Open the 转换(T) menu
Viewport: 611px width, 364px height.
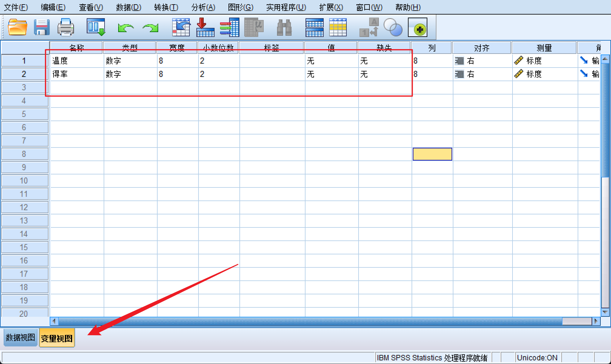click(166, 7)
